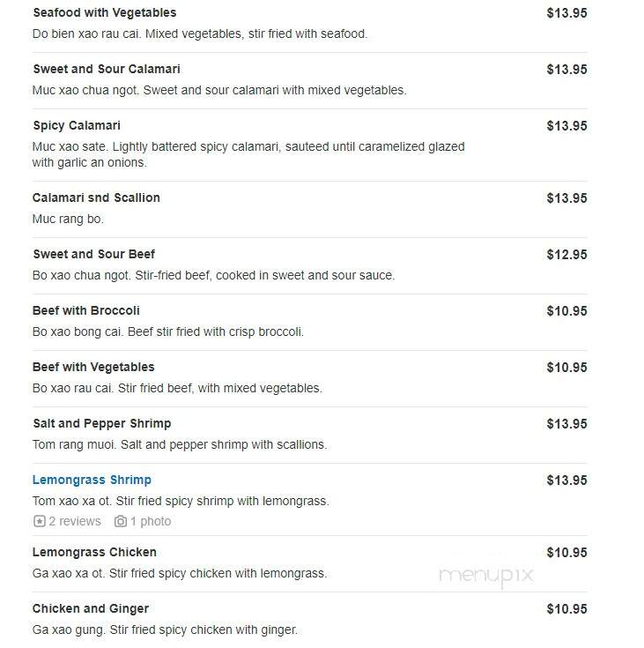
Task: Click the Calamari snd Scallion title
Action: [96, 198]
